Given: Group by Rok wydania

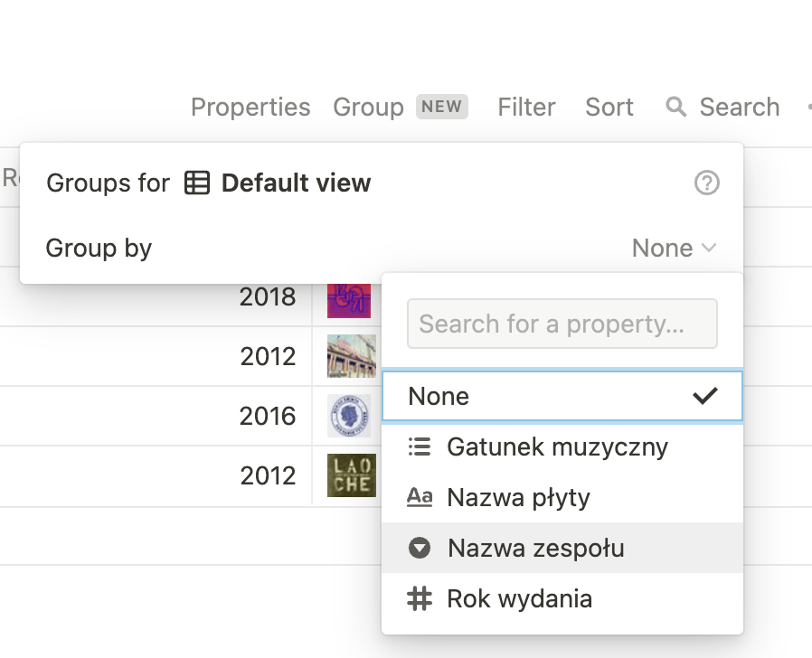Looking at the screenshot, I should [x=519, y=598].
